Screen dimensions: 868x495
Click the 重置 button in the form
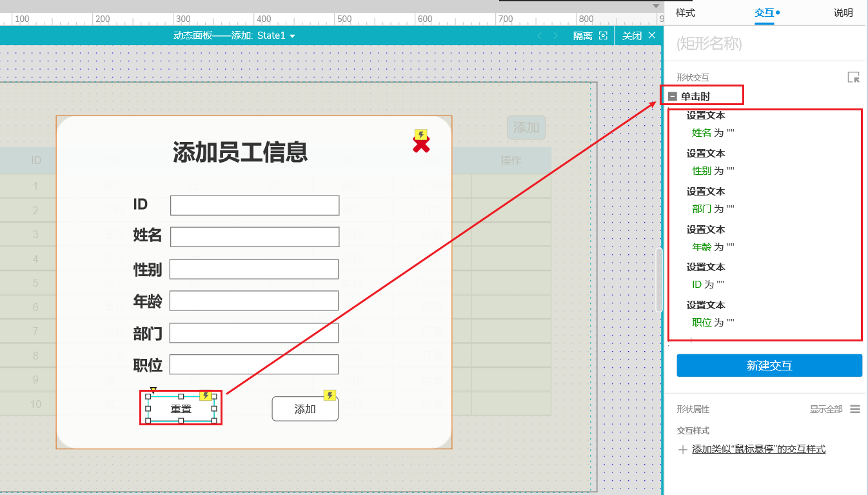coord(181,409)
